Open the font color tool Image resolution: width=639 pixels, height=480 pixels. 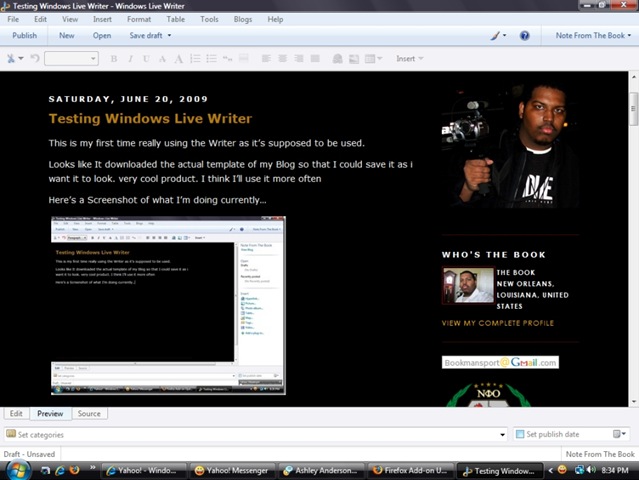[178, 59]
